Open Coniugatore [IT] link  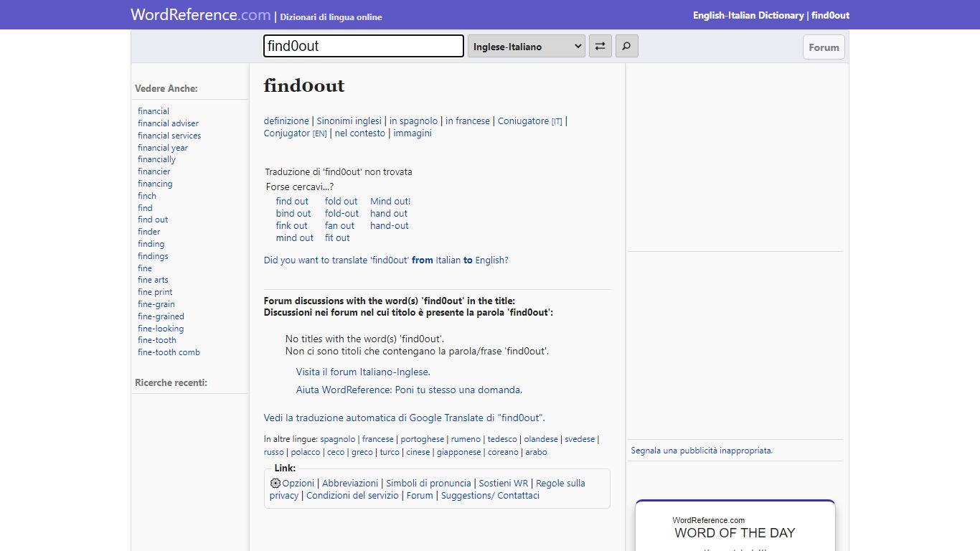pos(530,121)
